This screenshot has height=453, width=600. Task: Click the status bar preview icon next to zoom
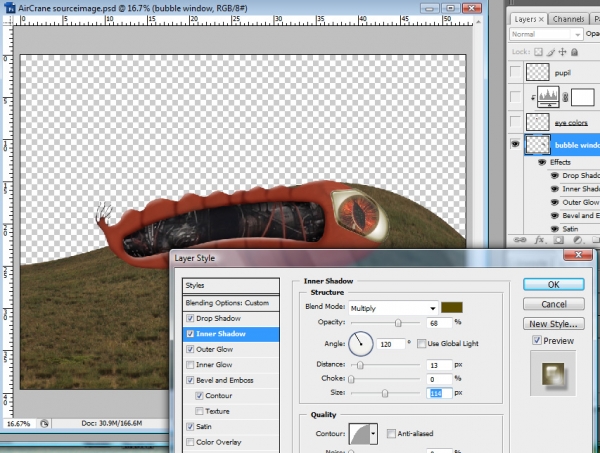[x=44, y=424]
